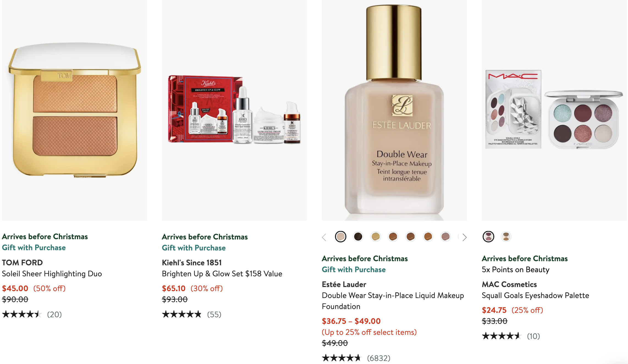This screenshot has height=364, width=628.
Task: Open the Estée Lauder foundation bottle image
Action: pos(394,110)
